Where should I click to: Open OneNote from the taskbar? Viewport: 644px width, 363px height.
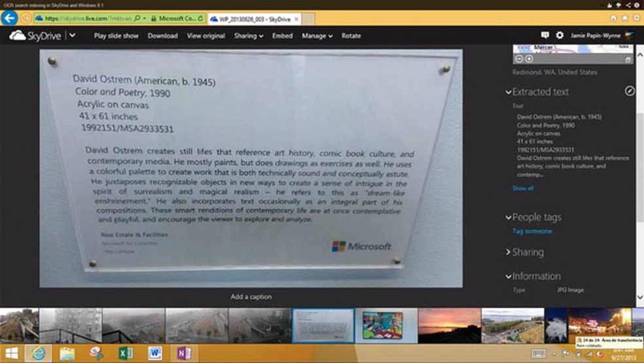[x=184, y=354]
